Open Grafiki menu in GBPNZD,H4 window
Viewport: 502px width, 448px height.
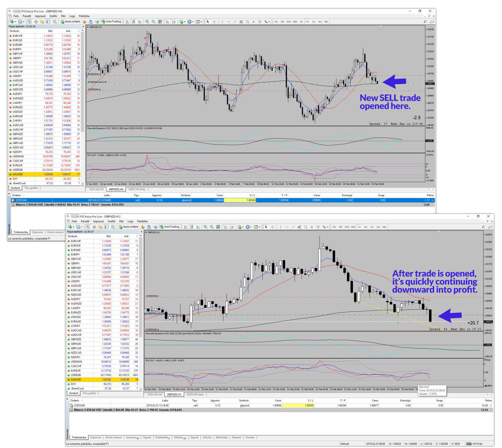click(53, 16)
